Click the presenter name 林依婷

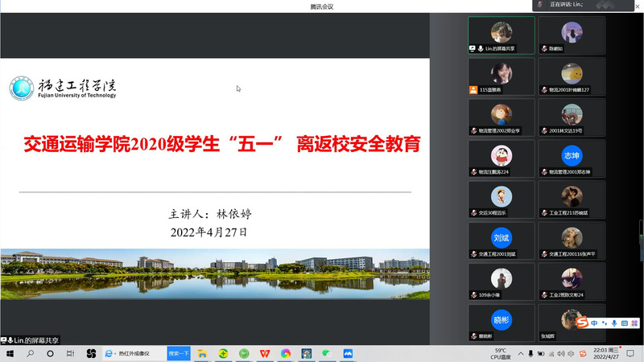click(234, 214)
